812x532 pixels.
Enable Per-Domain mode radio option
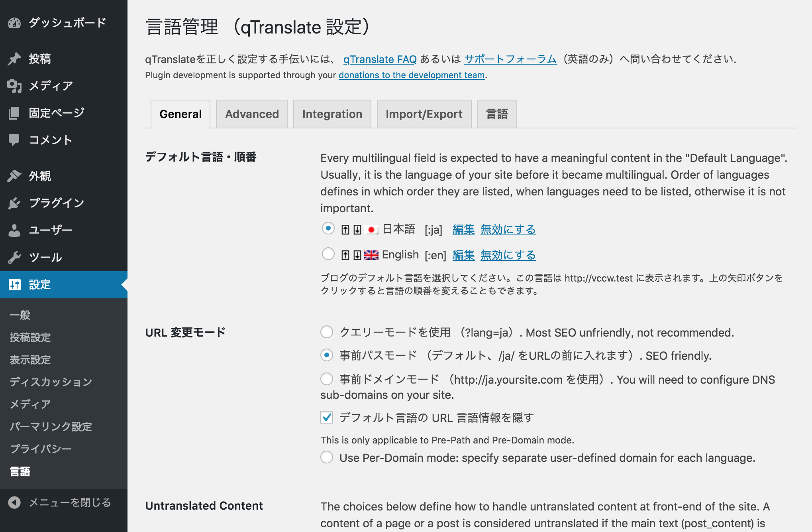tap(327, 457)
